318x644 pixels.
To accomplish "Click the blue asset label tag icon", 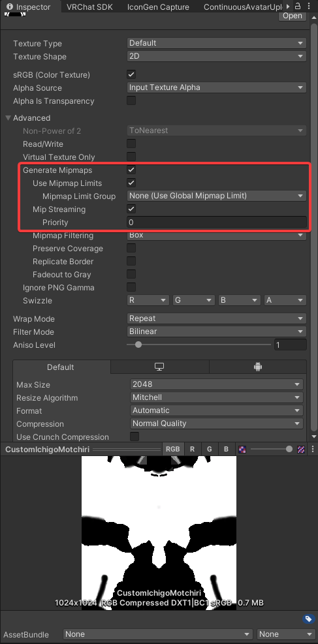I will click(308, 619).
